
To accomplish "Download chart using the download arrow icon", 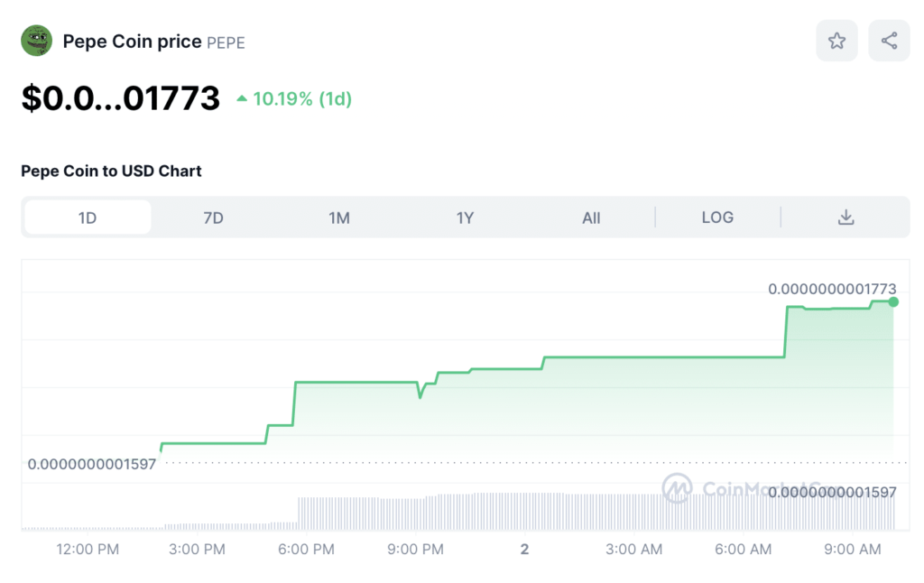I will coord(845,217).
